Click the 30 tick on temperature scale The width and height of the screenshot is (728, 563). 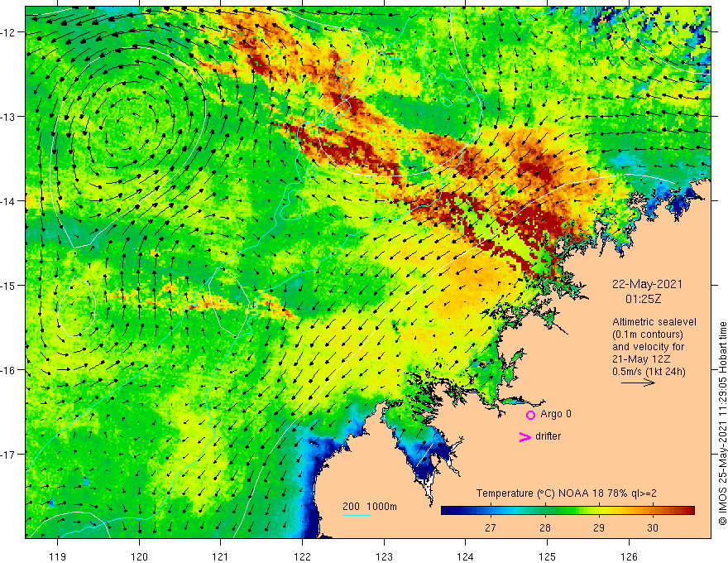coord(653,527)
